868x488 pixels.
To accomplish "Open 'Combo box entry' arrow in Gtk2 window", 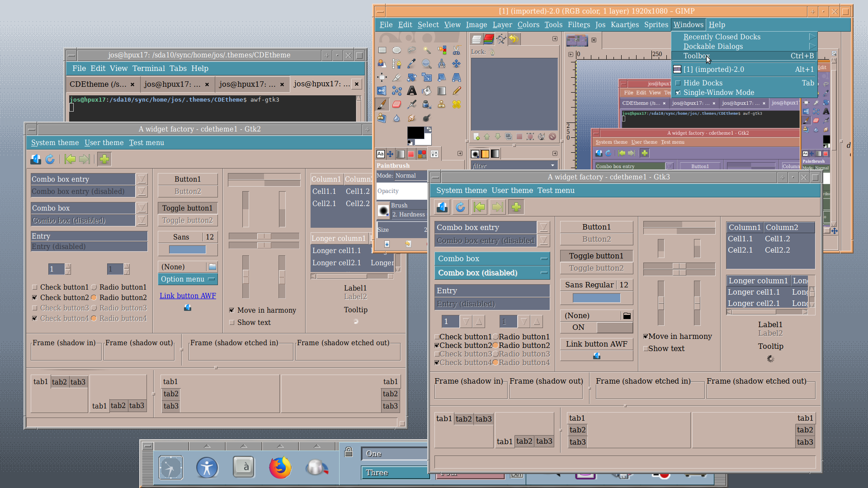I will (142, 179).
